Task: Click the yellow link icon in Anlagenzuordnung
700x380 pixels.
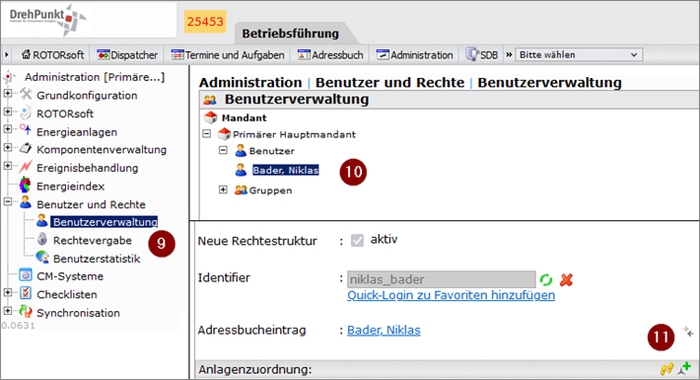Action: (x=667, y=369)
